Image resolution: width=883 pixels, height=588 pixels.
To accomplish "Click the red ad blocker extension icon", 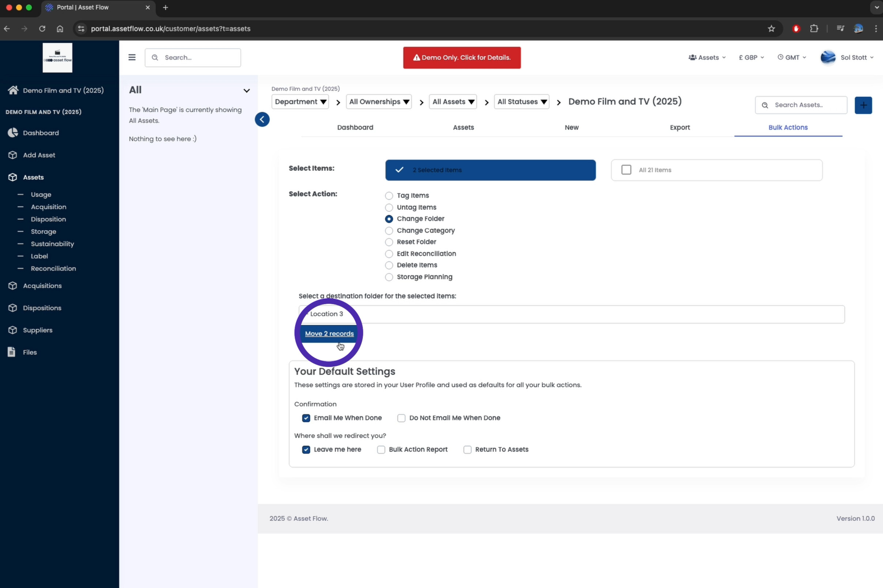I will [x=796, y=28].
